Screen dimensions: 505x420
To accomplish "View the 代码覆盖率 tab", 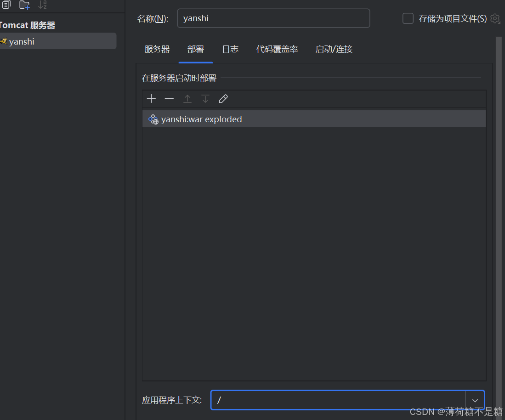I will coord(277,49).
